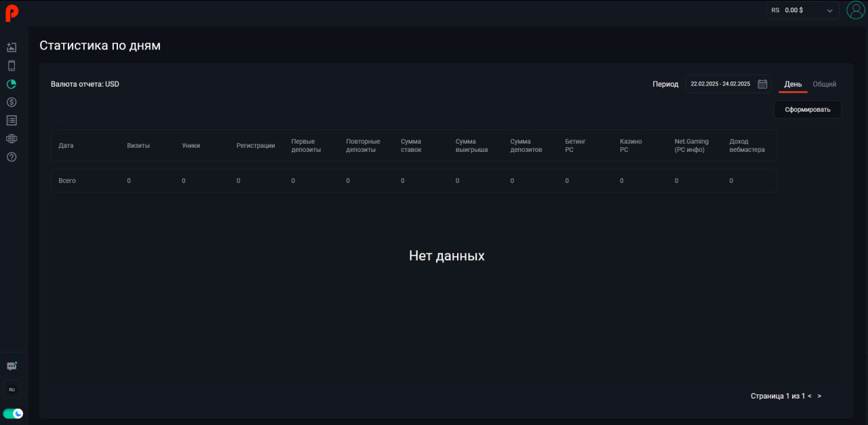868x425 pixels.
Task: Open the dollar coin payments icon
Action: (12, 102)
